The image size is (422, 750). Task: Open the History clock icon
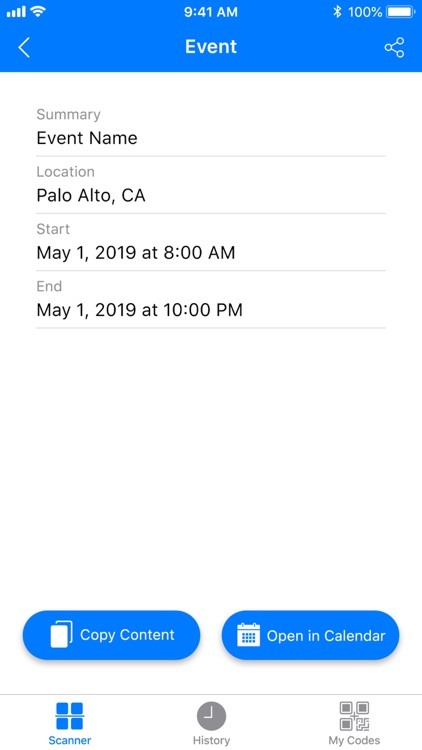[x=211, y=716]
